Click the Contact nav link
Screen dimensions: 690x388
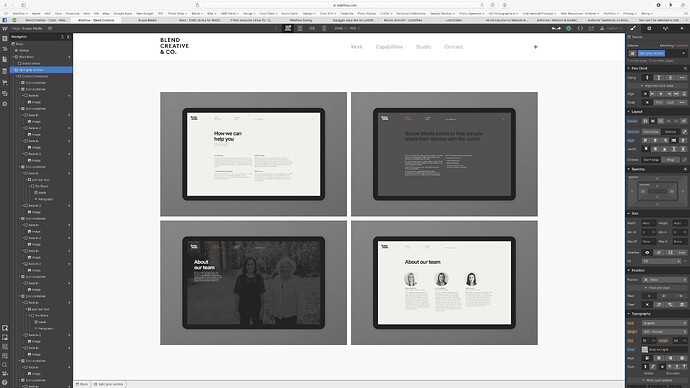453,47
